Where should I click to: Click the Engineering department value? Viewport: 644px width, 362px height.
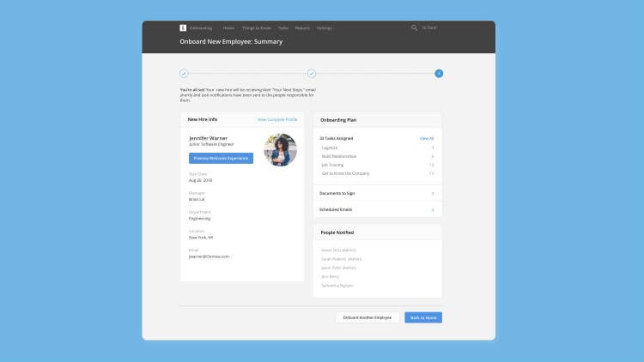pyautogui.click(x=199, y=219)
